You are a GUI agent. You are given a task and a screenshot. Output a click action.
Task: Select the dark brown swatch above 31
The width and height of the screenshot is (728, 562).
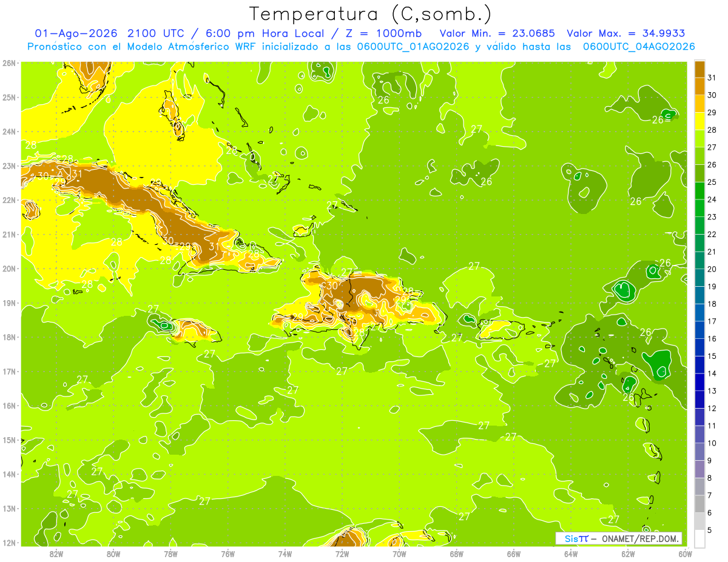pyautogui.click(x=699, y=69)
